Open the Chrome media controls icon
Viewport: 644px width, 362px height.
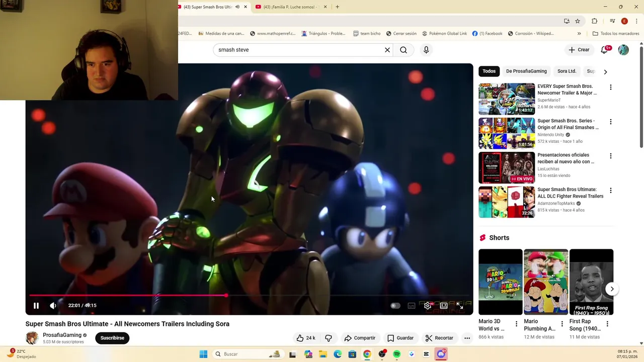point(612,21)
